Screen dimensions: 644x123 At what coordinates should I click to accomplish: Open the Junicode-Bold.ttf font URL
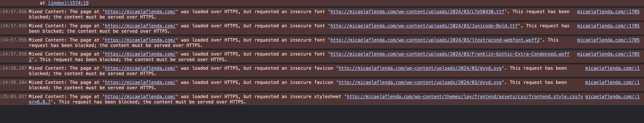424,26
